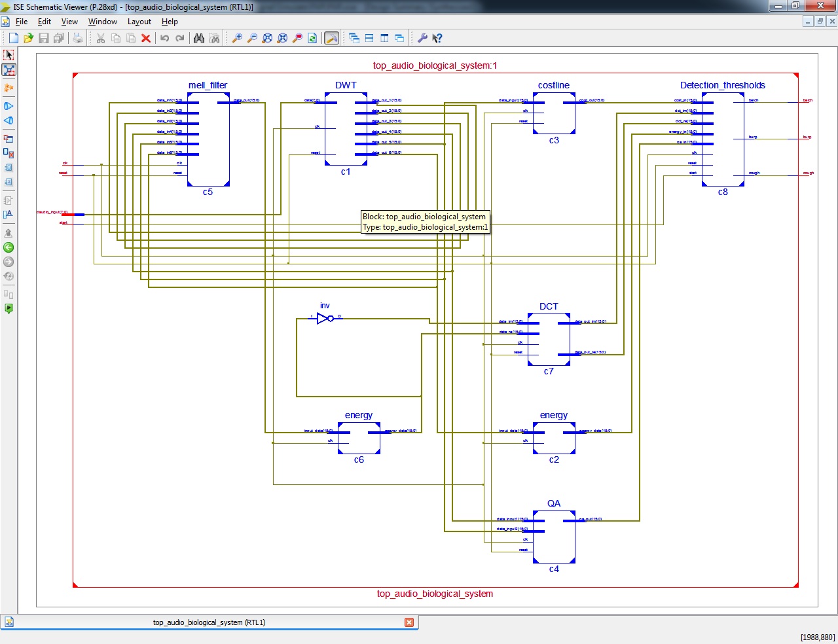
Task: Open the Edit menu
Action: [45, 22]
